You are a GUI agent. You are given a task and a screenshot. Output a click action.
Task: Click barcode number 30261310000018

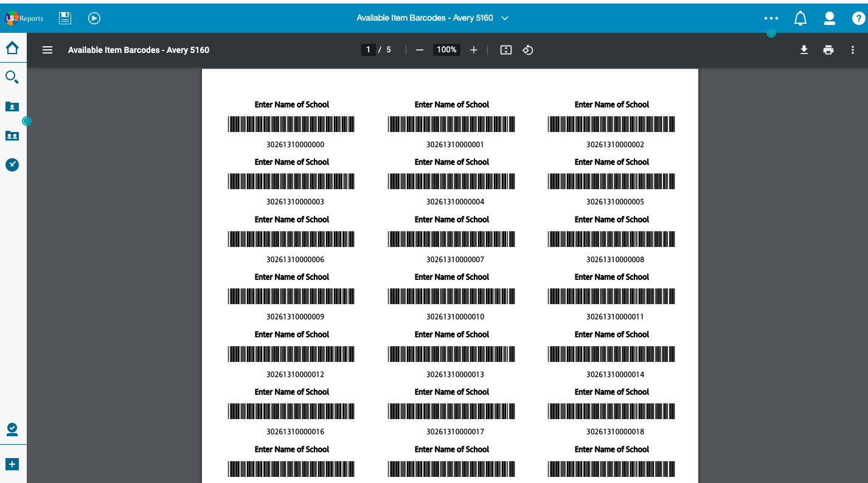pos(615,432)
